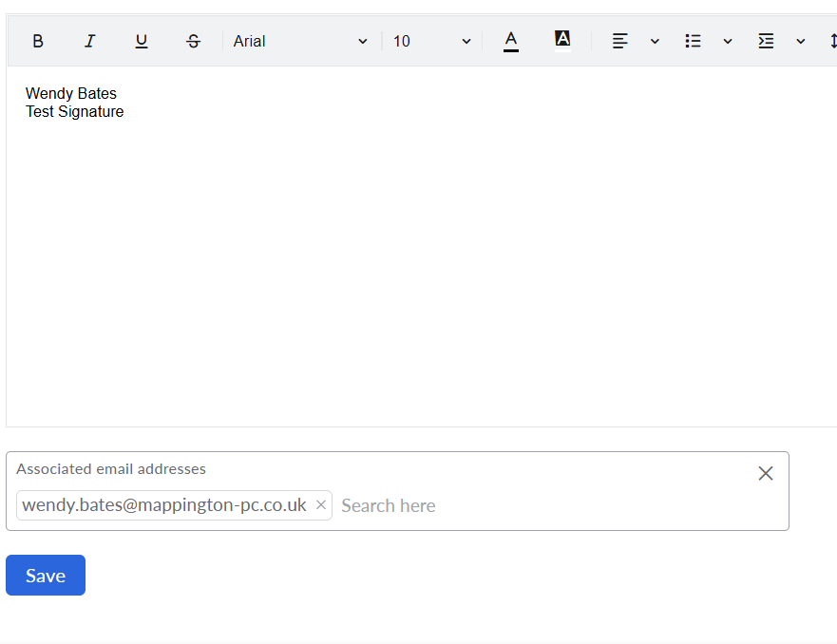
Task: Open the Arial font family dropdown
Action: (x=300, y=41)
